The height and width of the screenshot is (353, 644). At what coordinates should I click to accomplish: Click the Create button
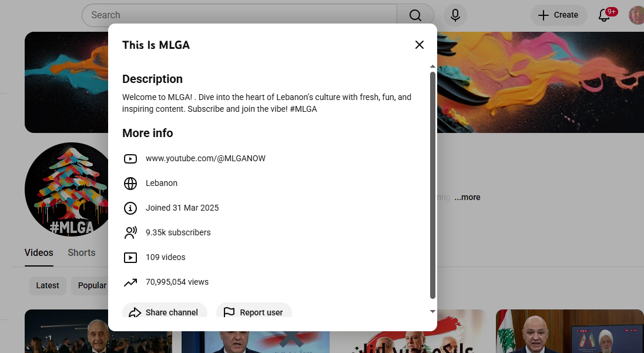pos(558,15)
